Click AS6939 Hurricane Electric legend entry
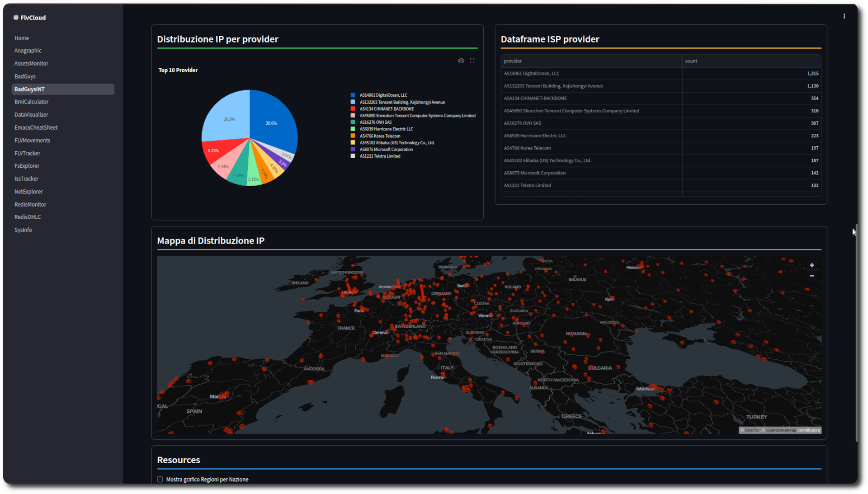 386,129
